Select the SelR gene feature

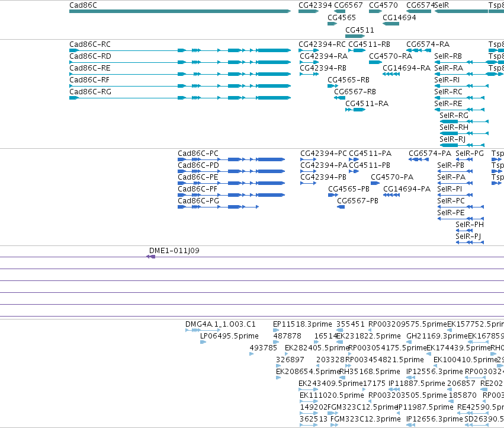(x=461, y=11)
